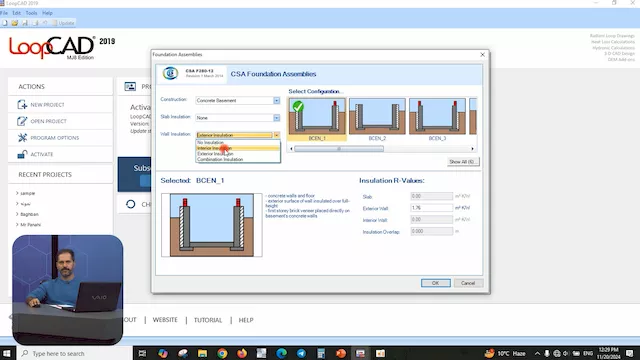Click the taskbar clock
This screenshot has width=640, height=360.
(608, 353)
